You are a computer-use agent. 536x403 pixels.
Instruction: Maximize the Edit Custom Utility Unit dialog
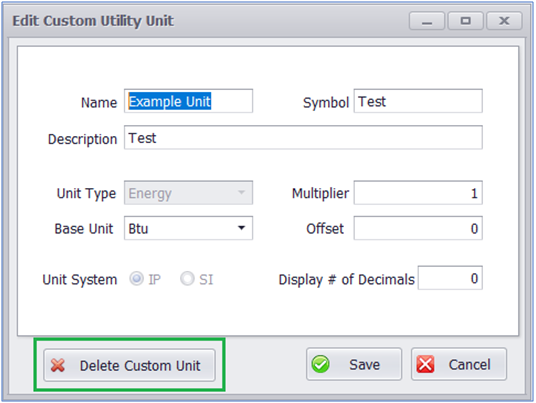(x=465, y=21)
